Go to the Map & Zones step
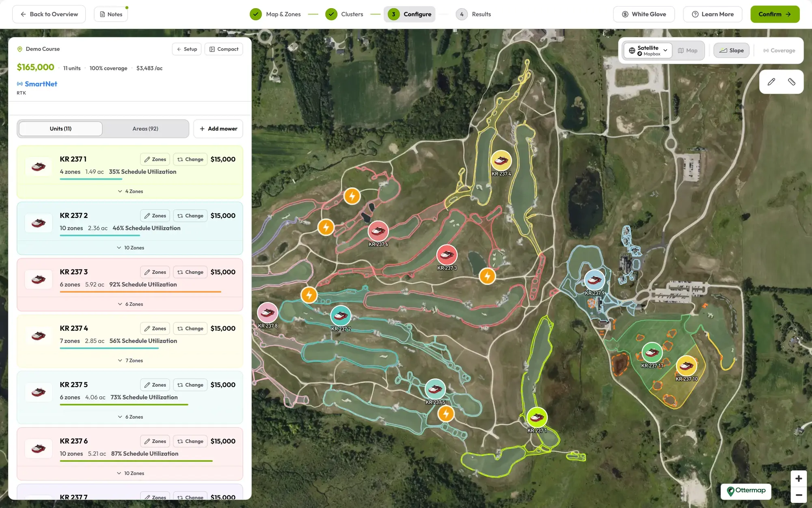 276,14
